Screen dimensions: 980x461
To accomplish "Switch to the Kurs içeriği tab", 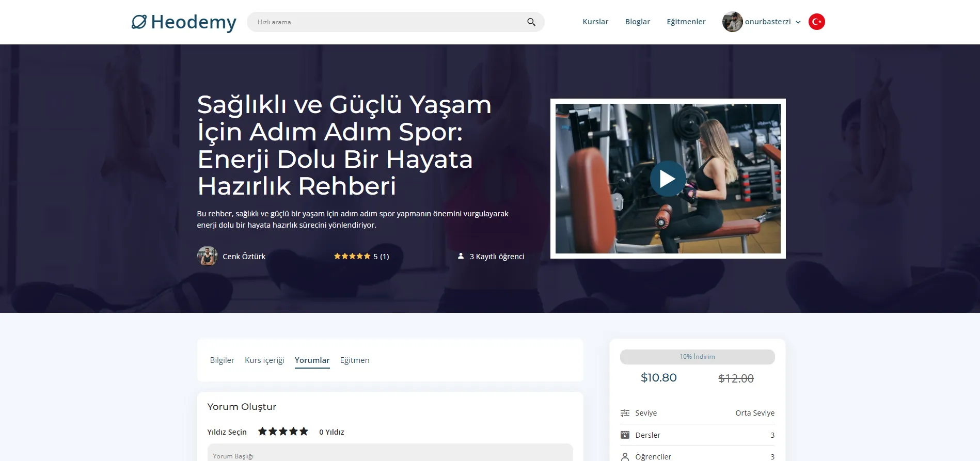I will [264, 360].
